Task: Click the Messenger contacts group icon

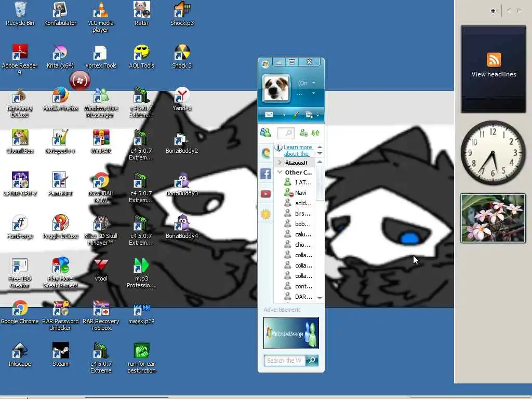Action: [265, 132]
